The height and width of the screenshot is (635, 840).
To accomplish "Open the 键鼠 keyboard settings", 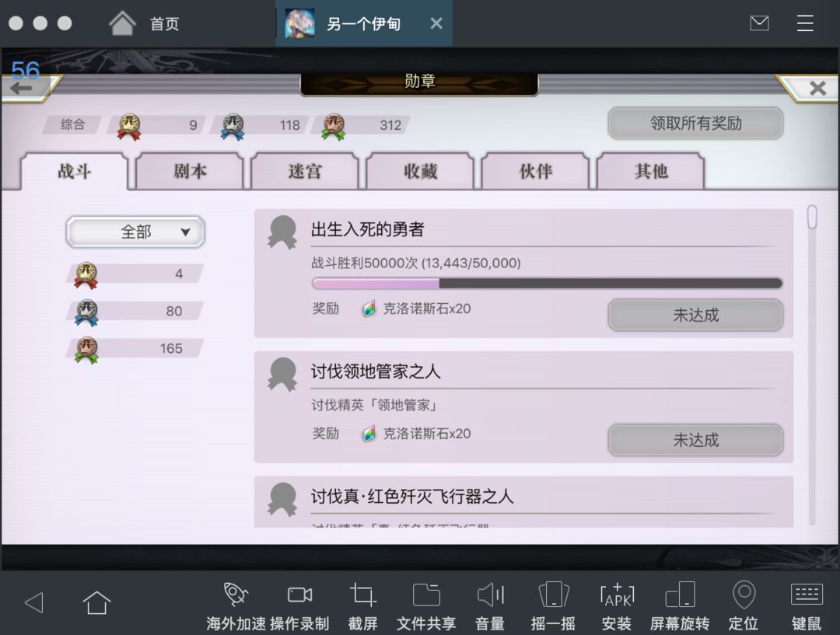I will click(x=807, y=595).
